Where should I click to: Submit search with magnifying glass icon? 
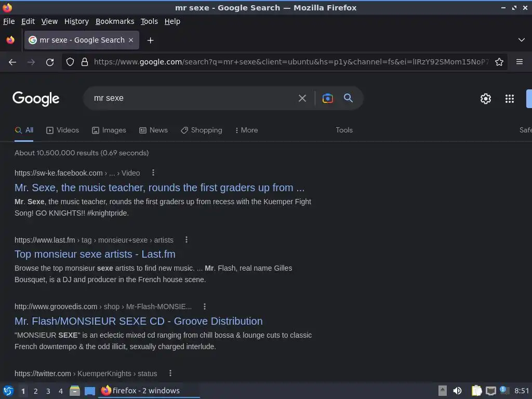(x=348, y=98)
